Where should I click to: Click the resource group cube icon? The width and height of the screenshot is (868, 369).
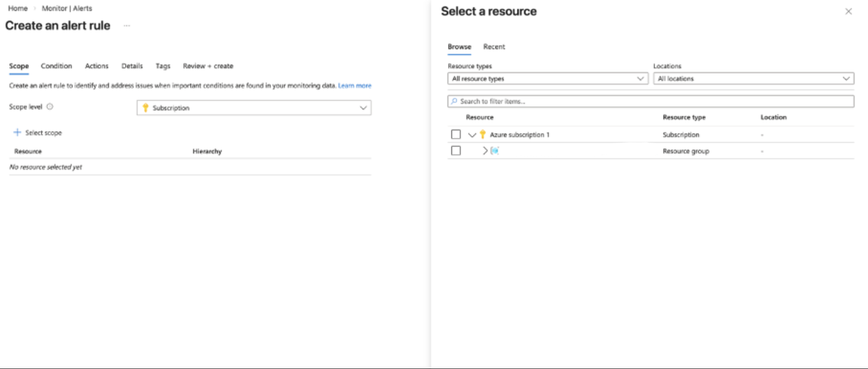click(x=495, y=151)
